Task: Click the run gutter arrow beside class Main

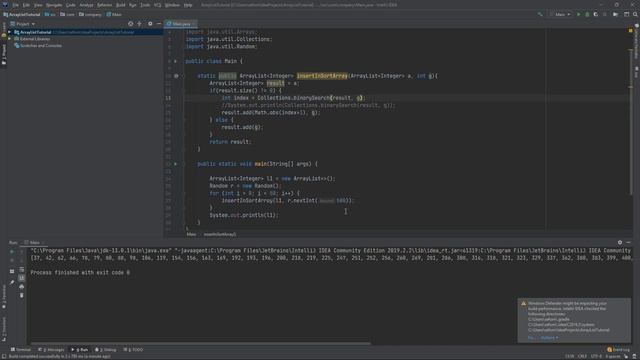Action: pos(176,61)
